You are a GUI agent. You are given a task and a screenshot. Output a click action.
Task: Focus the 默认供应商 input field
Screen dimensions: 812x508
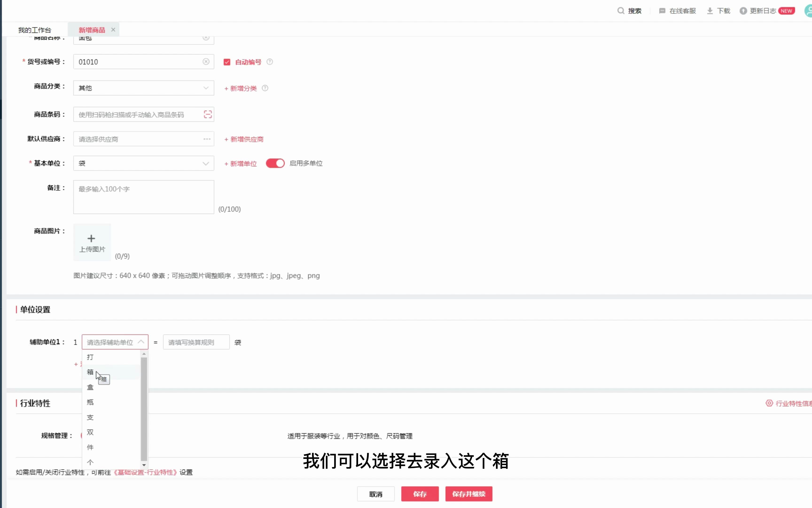pos(144,139)
